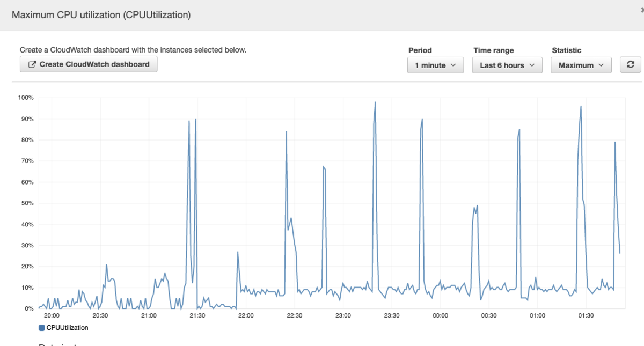The image size is (644, 346).
Task: Click the external-link icon on the dashboard button
Action: coord(32,64)
